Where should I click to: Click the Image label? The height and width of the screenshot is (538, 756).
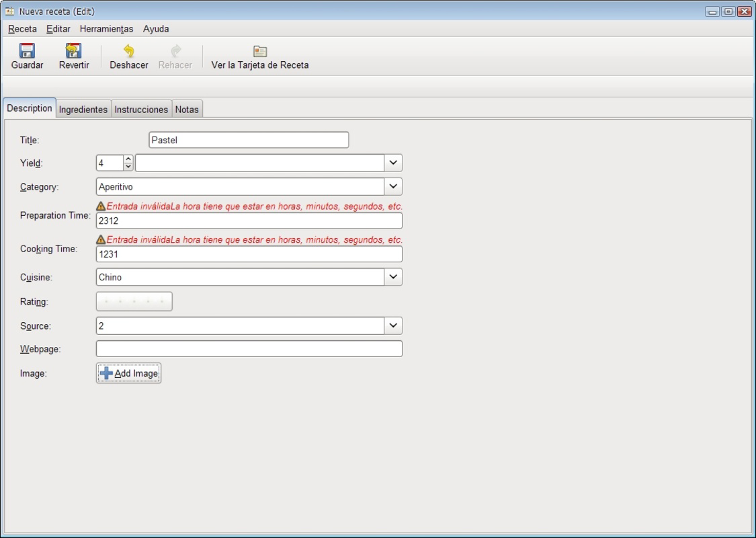[x=33, y=373]
